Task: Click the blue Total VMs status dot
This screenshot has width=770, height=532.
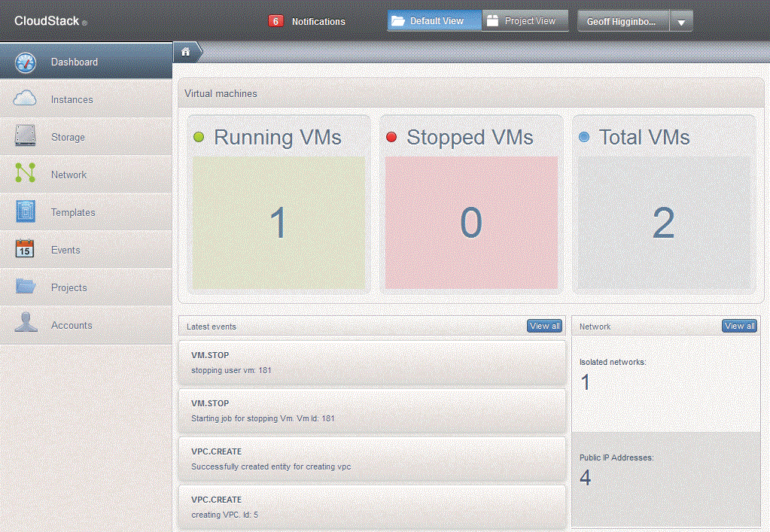Action: 583,136
